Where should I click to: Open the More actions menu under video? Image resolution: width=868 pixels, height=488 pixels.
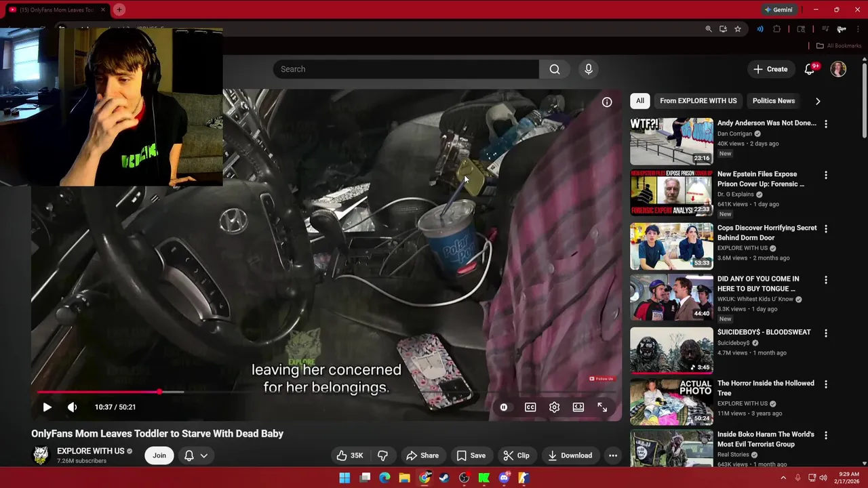click(613, 455)
